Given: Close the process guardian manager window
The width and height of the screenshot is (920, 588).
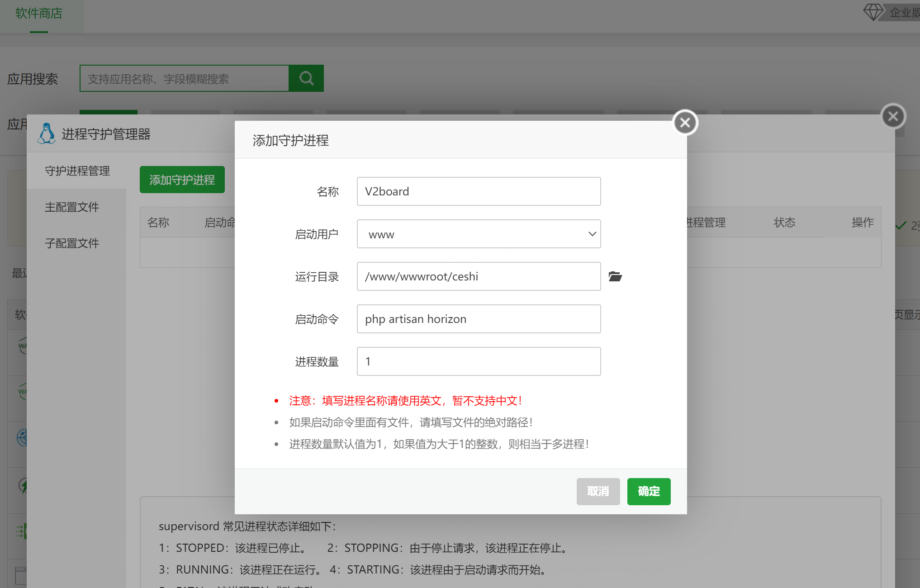Looking at the screenshot, I should coord(893,117).
